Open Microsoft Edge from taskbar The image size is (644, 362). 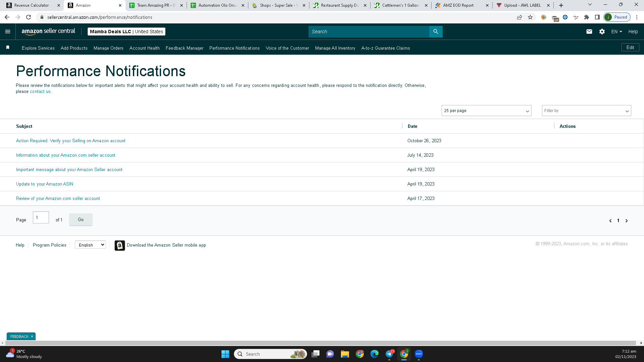click(x=374, y=354)
